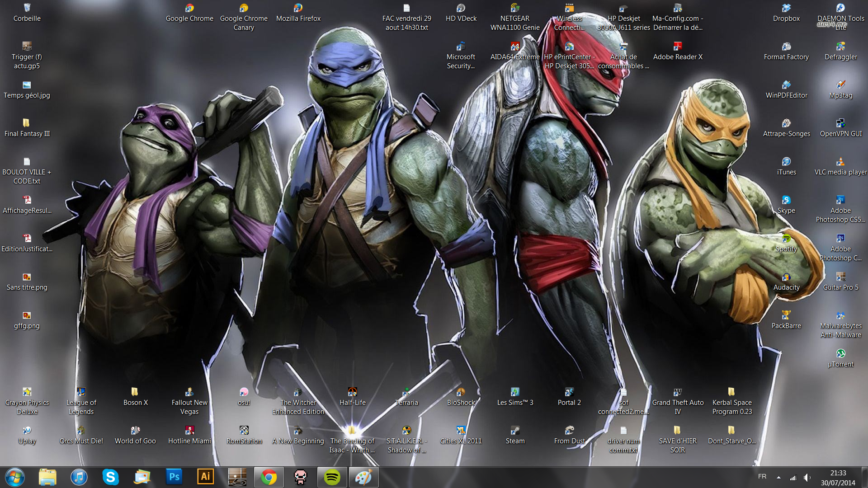The image size is (868, 488).
Task: Open the Microsoft Security shortcut
Action: click(x=461, y=56)
